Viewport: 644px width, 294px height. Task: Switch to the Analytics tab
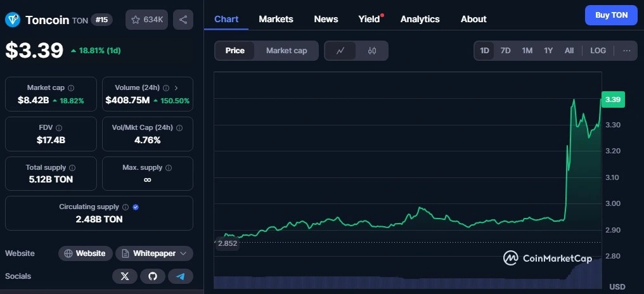pos(420,19)
